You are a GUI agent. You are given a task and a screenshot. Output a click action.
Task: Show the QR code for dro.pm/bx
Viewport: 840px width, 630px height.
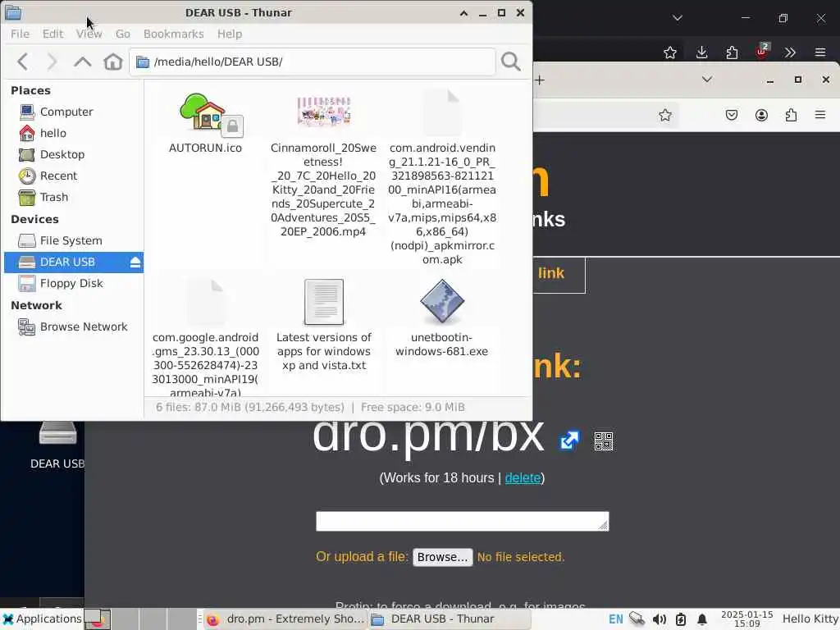tap(603, 441)
